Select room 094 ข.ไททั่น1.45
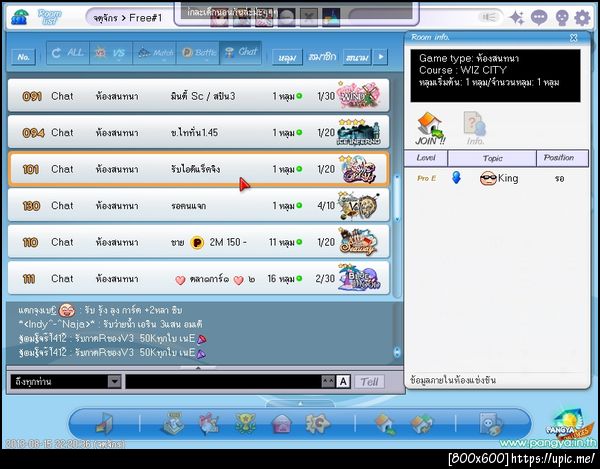600x469 pixels. (198, 132)
